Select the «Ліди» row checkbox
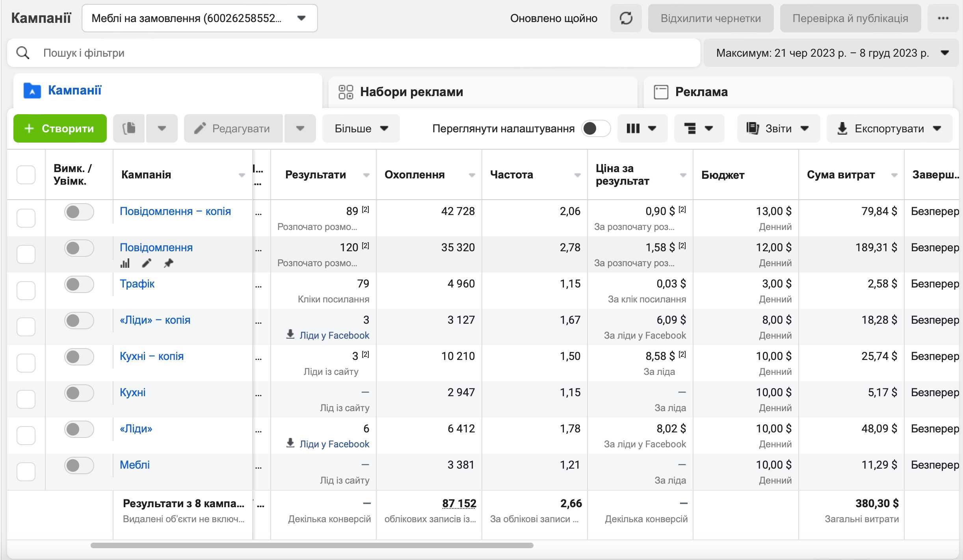This screenshot has height=560, width=963. pyautogui.click(x=26, y=436)
